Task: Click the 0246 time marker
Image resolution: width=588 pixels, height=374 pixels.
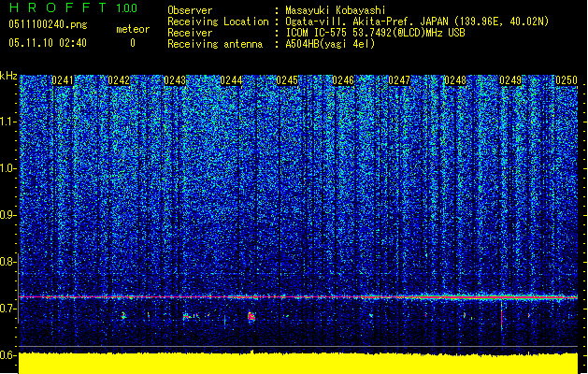Action: click(x=343, y=80)
